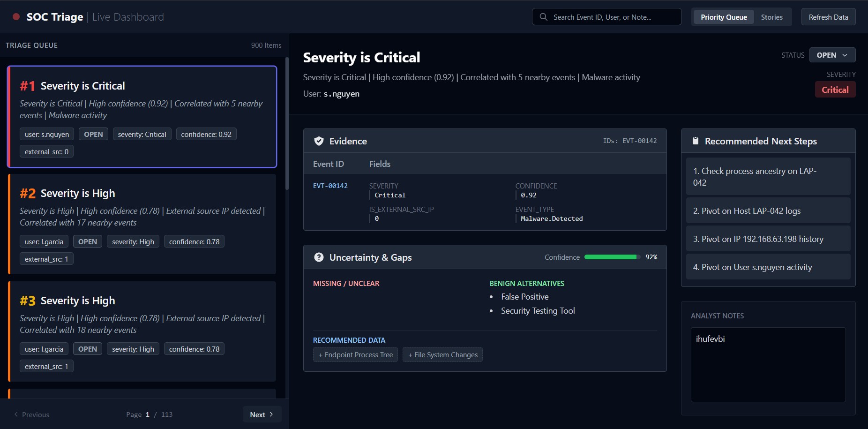Click the triage queue scrollbar
The height and width of the screenshot is (429, 868).
tap(287, 124)
